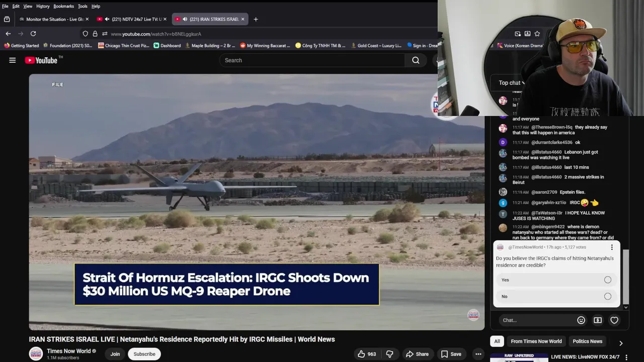Open the Times Now World channel name link

click(x=68, y=351)
